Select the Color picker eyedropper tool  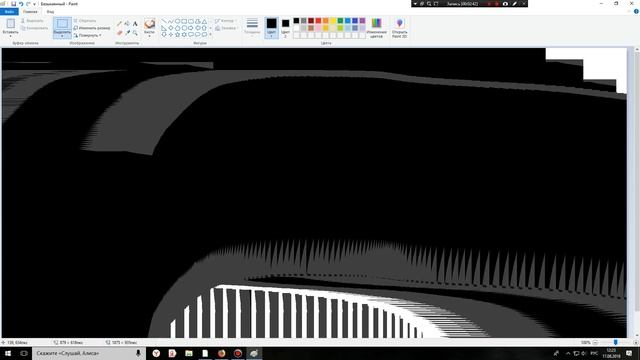127,32
